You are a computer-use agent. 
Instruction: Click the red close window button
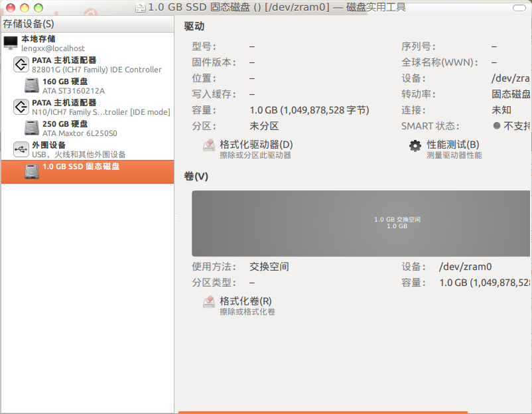(x=11, y=7)
